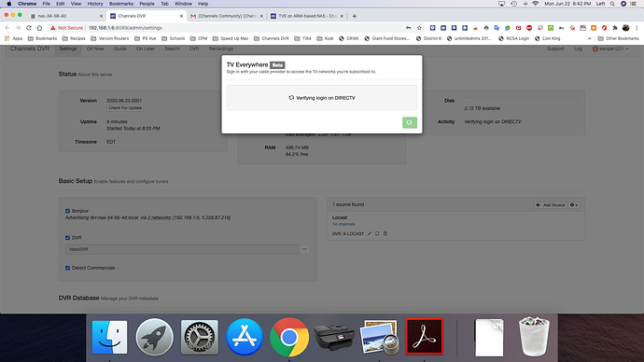Open the gear dropdown next to Add Source
The height and width of the screenshot is (362, 644).
[574, 205]
